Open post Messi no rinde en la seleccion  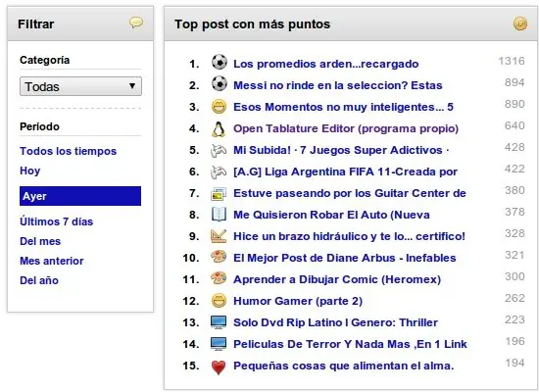[x=337, y=85]
